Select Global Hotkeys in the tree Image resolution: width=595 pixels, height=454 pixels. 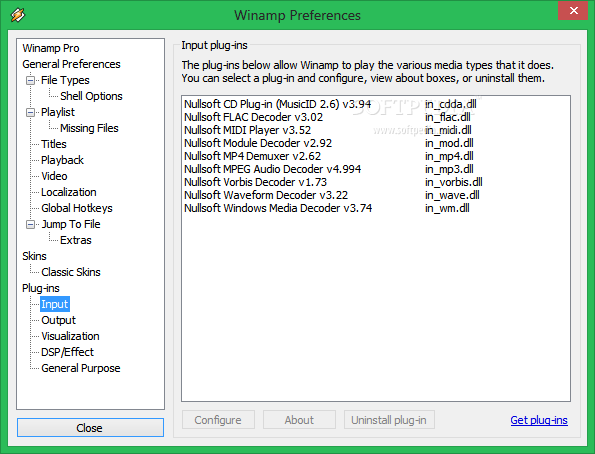point(77,208)
